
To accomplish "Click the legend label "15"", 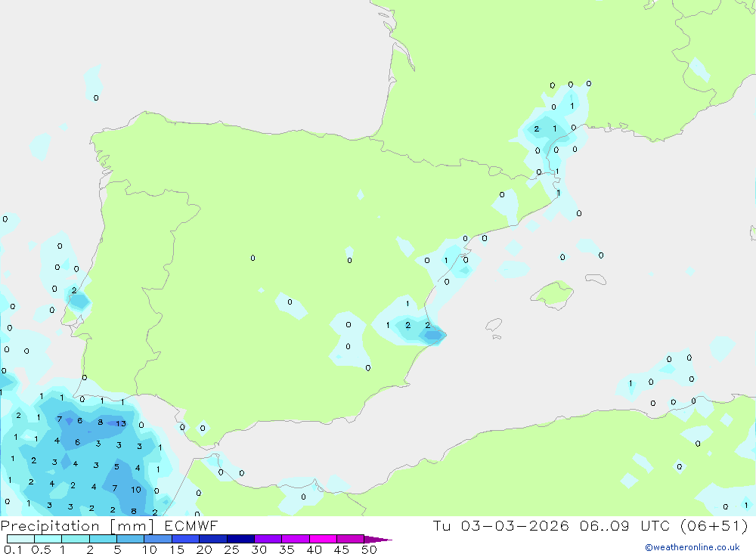I will [176, 549].
